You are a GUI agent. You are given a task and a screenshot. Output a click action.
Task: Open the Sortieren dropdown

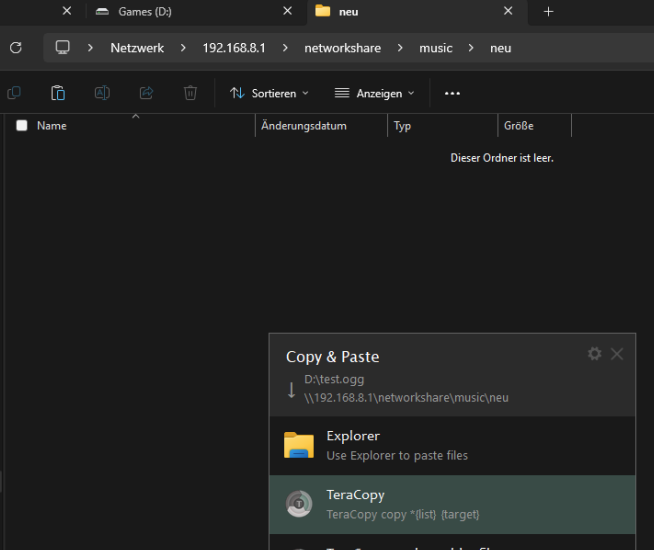(x=269, y=93)
